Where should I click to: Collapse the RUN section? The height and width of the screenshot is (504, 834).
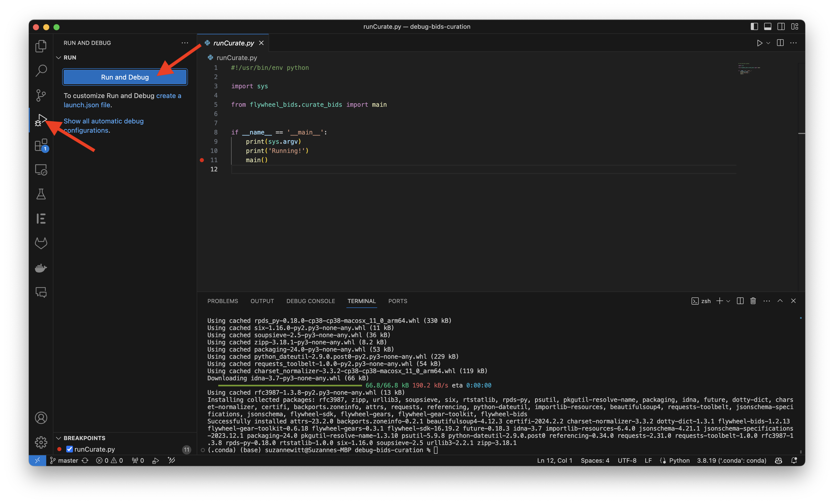[66, 57]
